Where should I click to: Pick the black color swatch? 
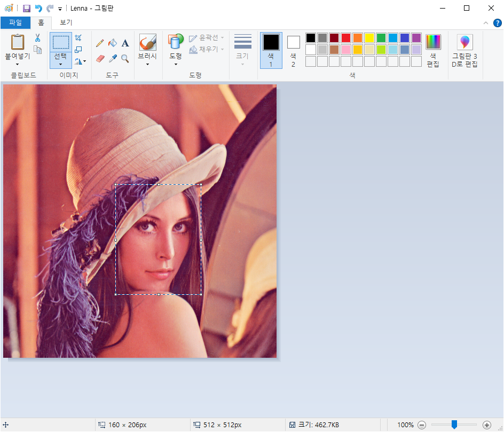311,38
